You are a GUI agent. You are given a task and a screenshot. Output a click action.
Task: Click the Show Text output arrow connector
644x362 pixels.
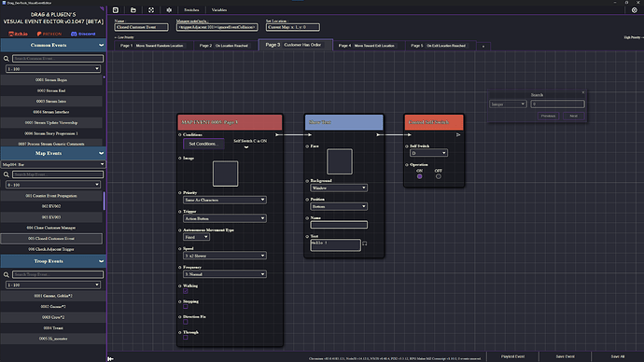380,134
